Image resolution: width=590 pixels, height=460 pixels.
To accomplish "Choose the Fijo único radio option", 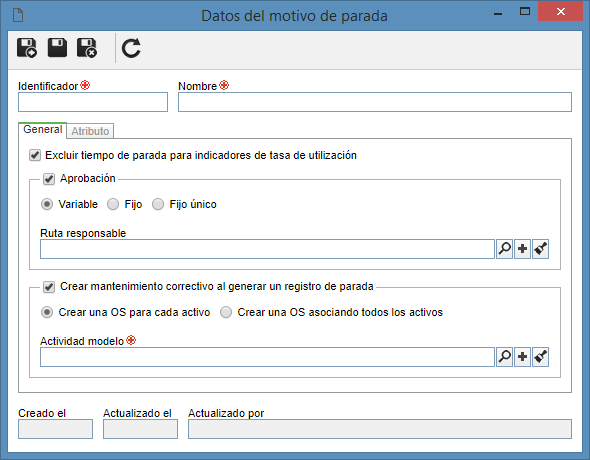I will coord(158,204).
